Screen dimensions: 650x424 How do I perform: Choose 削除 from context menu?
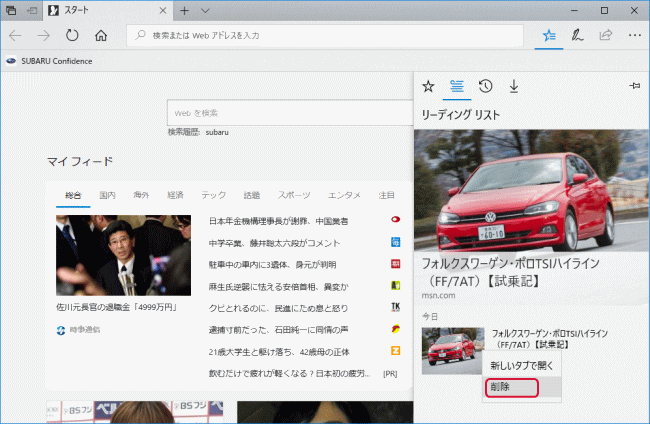click(x=521, y=387)
